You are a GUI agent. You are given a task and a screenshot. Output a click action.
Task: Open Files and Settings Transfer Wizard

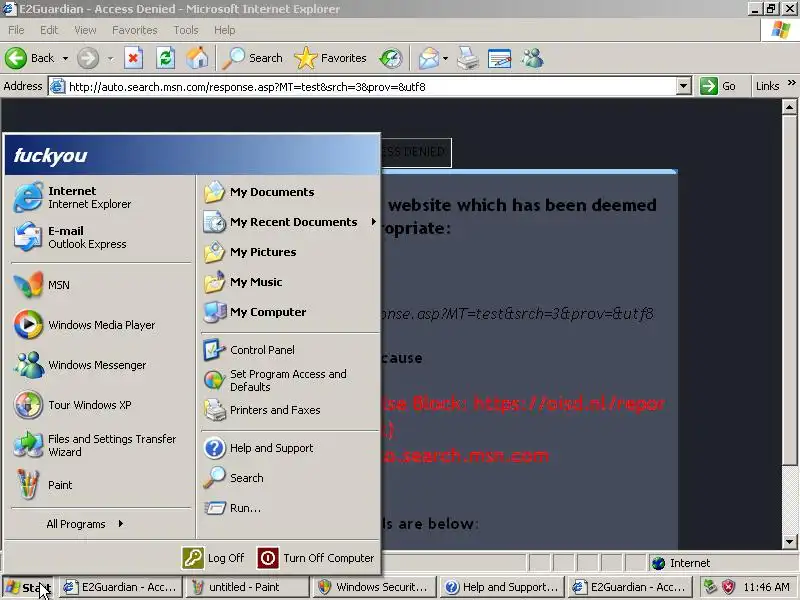101,445
